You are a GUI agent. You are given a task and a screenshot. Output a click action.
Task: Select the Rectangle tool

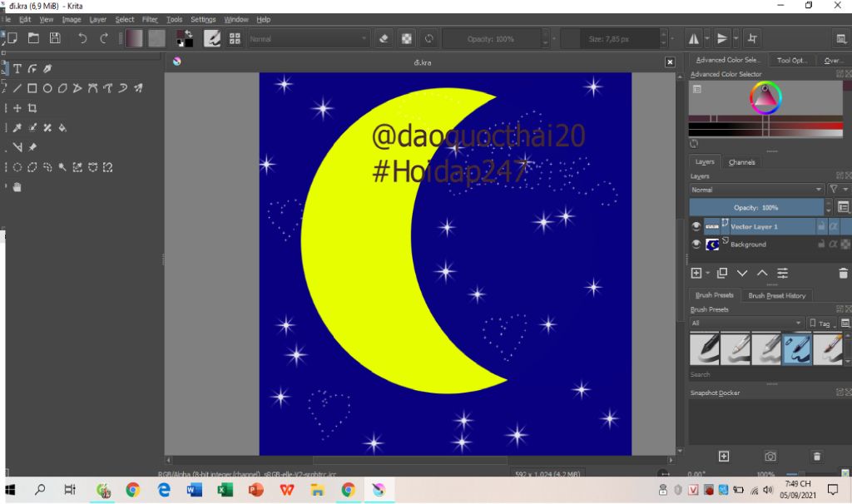click(x=32, y=88)
